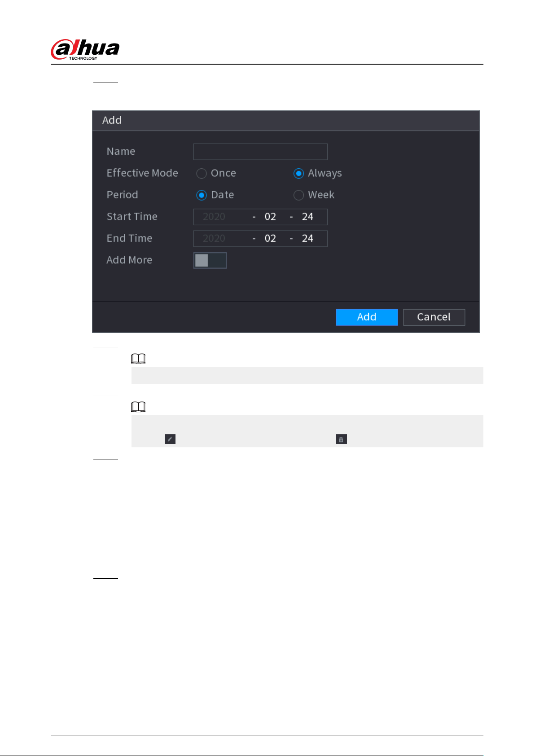Choose Date as the period
This screenshot has width=535, height=756.
pos(202,195)
